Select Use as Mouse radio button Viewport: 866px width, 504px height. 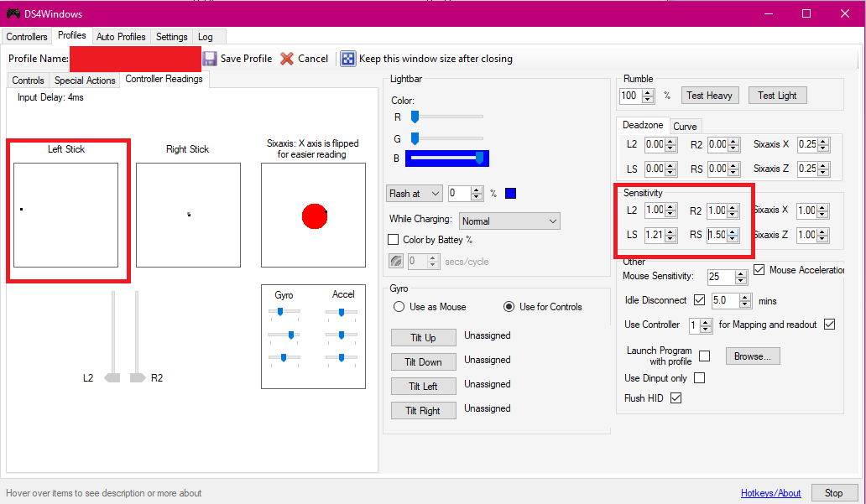(399, 307)
